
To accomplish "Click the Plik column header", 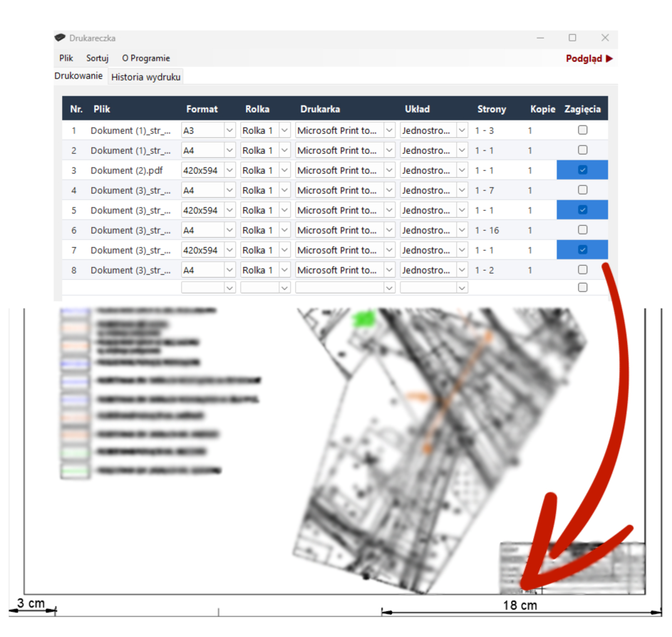I will [102, 109].
